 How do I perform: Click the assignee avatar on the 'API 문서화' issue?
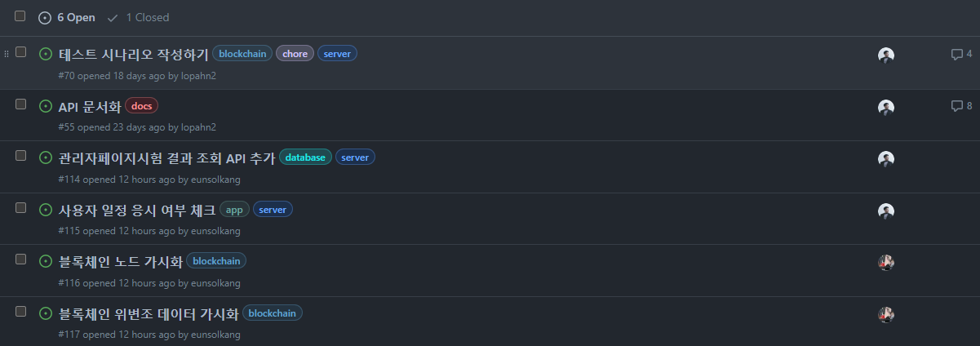(886, 107)
